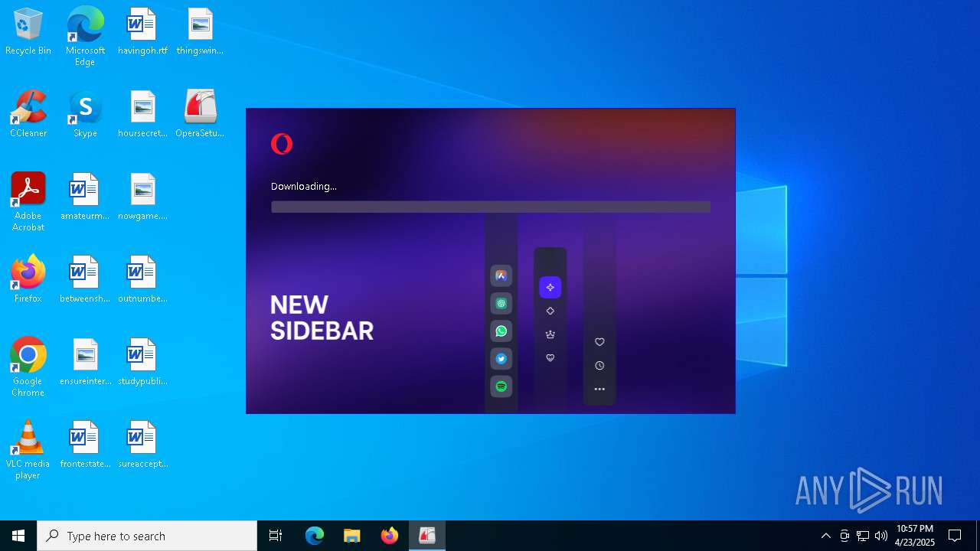Open the network status tray icon
This screenshot has width=980, height=551.
pyautogui.click(x=863, y=536)
